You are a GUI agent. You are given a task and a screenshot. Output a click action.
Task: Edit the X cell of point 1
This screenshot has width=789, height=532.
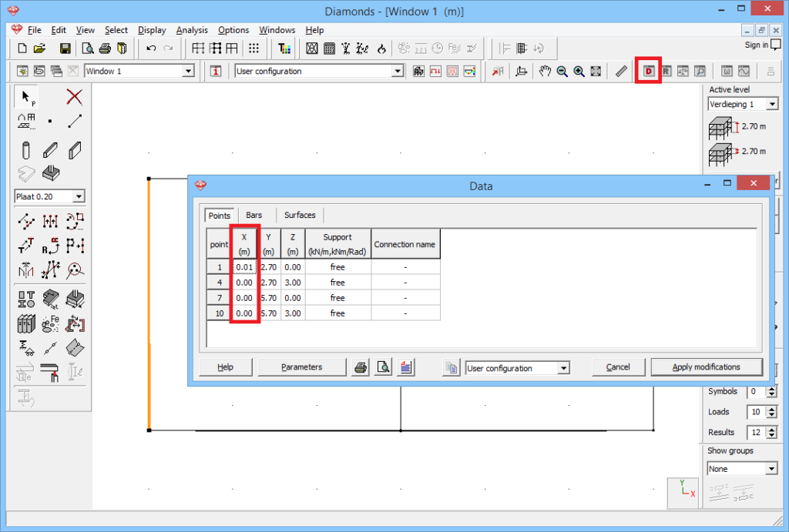point(244,267)
